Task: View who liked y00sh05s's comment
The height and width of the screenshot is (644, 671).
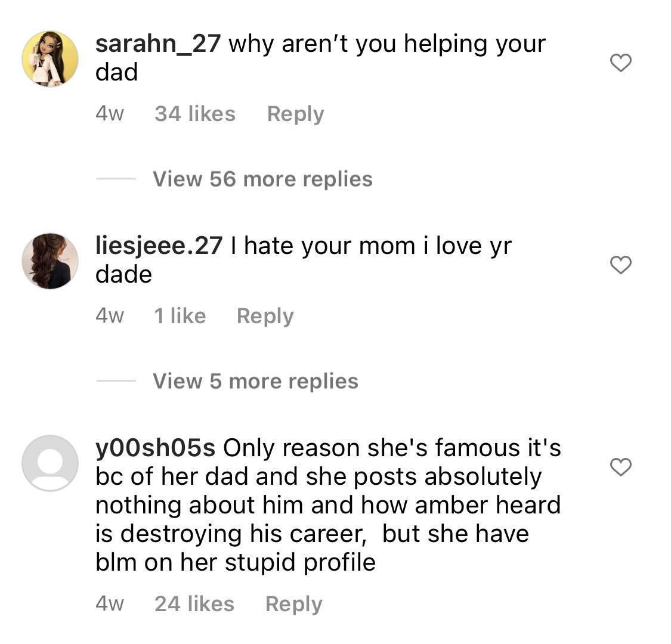Action: (194, 603)
